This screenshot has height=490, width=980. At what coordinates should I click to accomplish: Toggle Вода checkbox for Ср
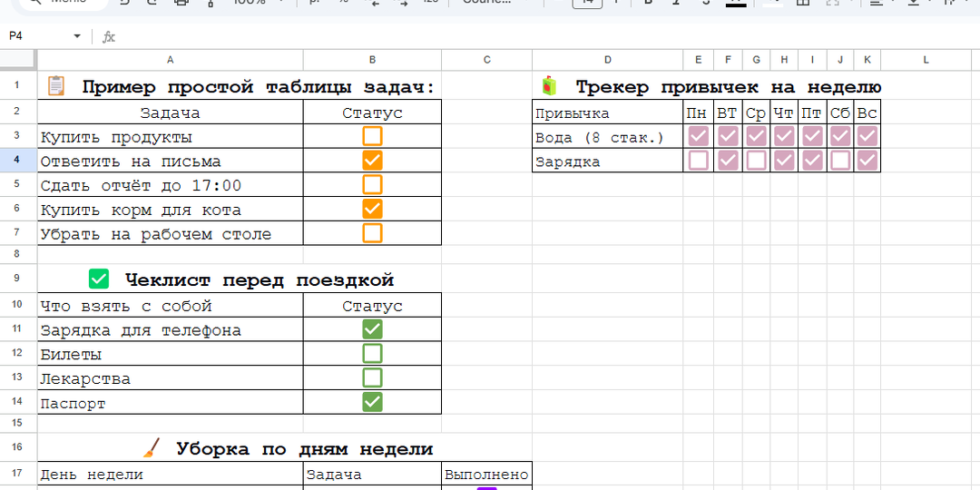click(x=756, y=136)
